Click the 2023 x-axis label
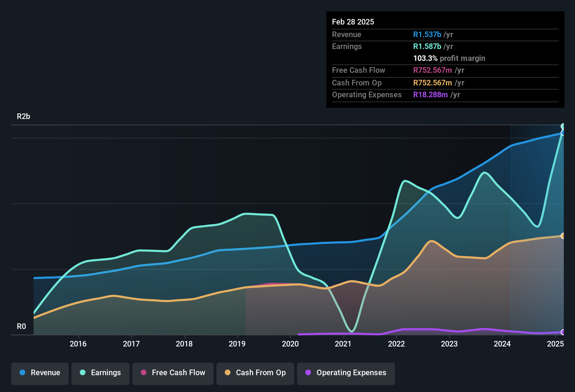Image resolution: width=575 pixels, height=392 pixels. (449, 344)
